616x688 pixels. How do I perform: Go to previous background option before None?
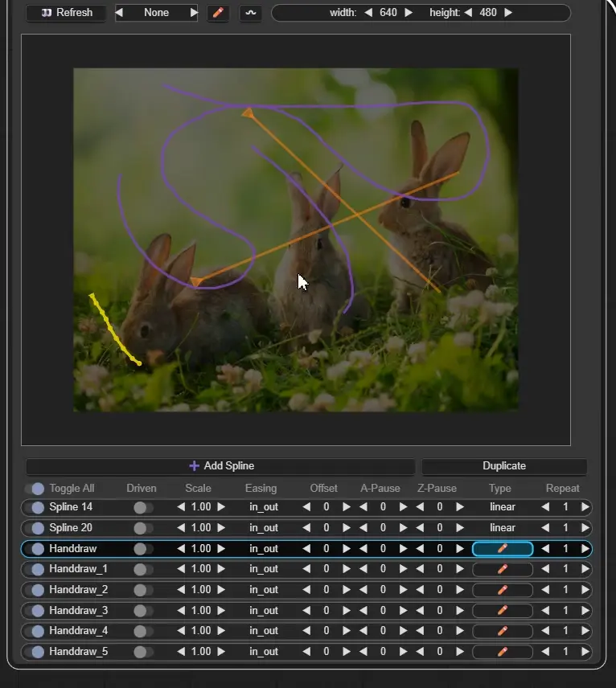pos(119,13)
